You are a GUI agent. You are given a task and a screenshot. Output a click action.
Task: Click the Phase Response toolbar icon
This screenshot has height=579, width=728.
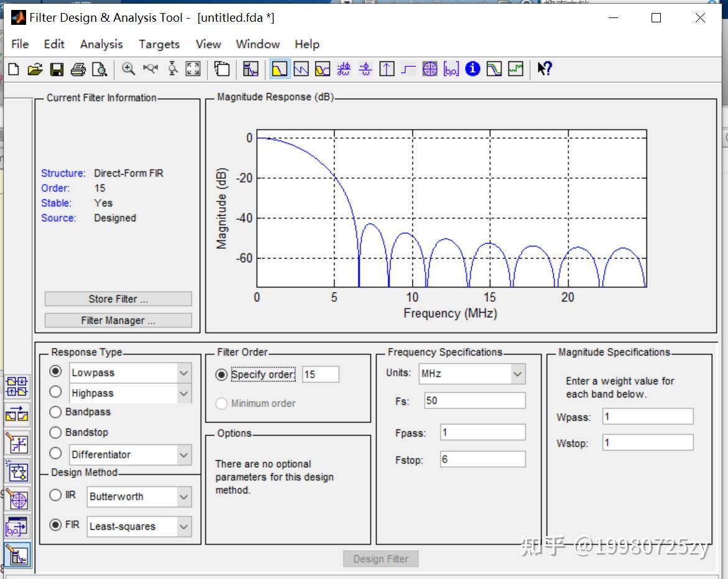tap(301, 69)
